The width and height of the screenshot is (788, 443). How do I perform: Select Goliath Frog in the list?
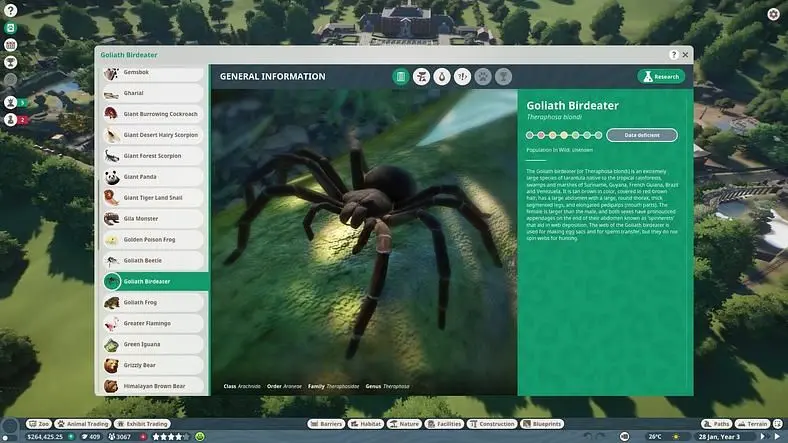(x=153, y=303)
